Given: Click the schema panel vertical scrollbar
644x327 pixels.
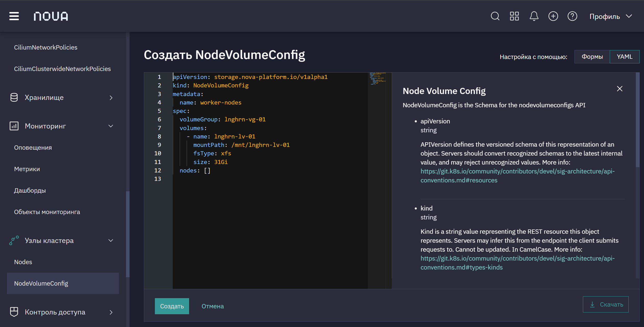Looking at the screenshot, I should point(637,120).
